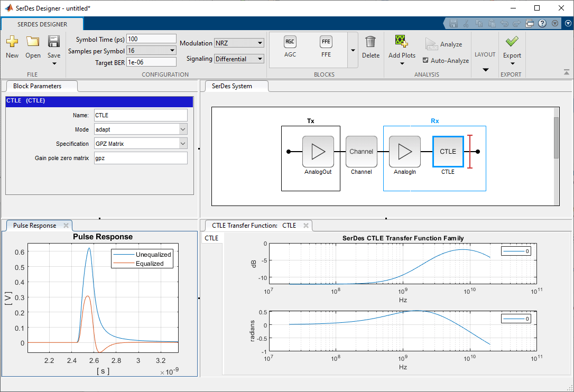Click the Analyze button
The width and height of the screenshot is (574, 392).
(443, 44)
